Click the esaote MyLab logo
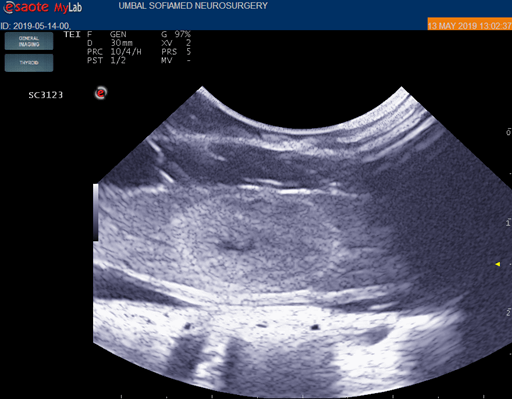Viewport: 512px width, 399px height. pos(43,7)
